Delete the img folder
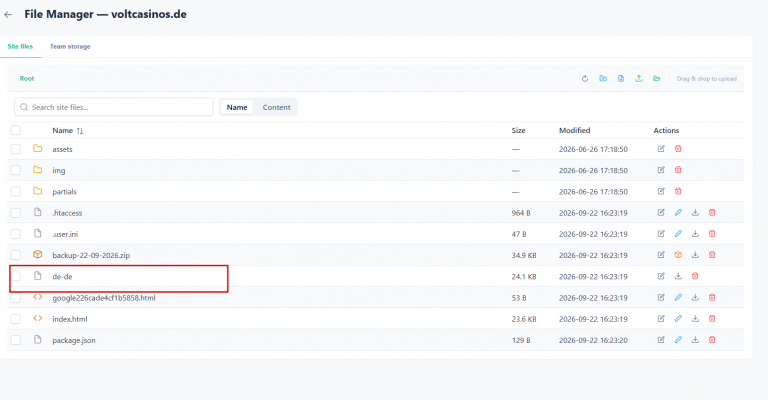 click(678, 170)
